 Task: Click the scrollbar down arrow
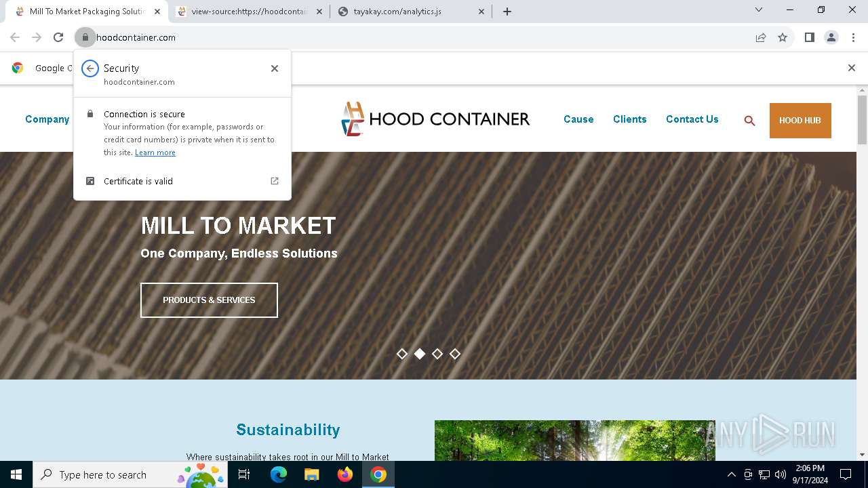coord(862,455)
